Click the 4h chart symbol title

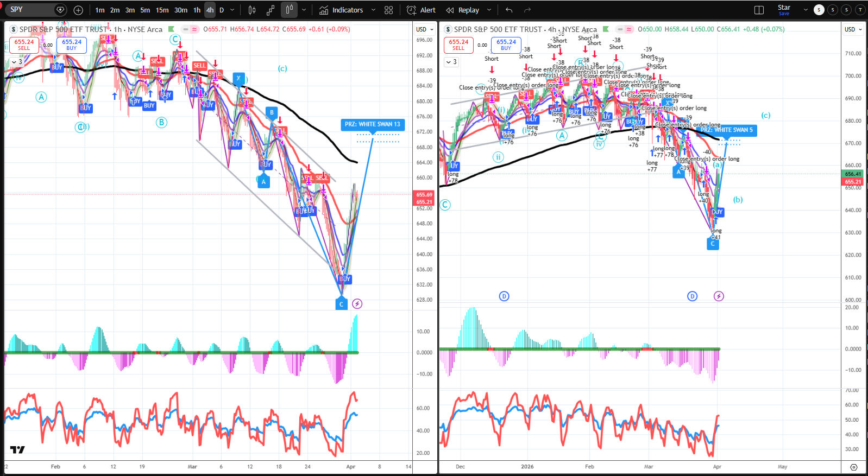point(525,29)
